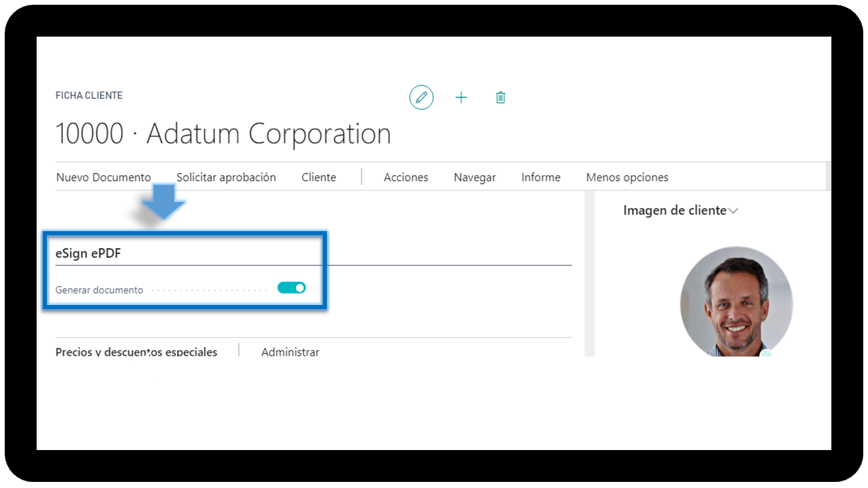868x488 pixels.
Task: Add a new record with plus icon
Action: [461, 98]
